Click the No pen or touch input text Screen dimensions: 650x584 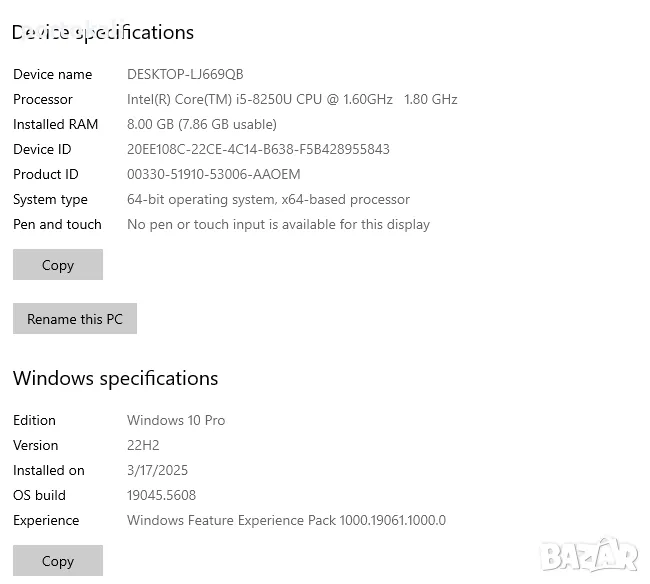pyautogui.click(x=278, y=224)
